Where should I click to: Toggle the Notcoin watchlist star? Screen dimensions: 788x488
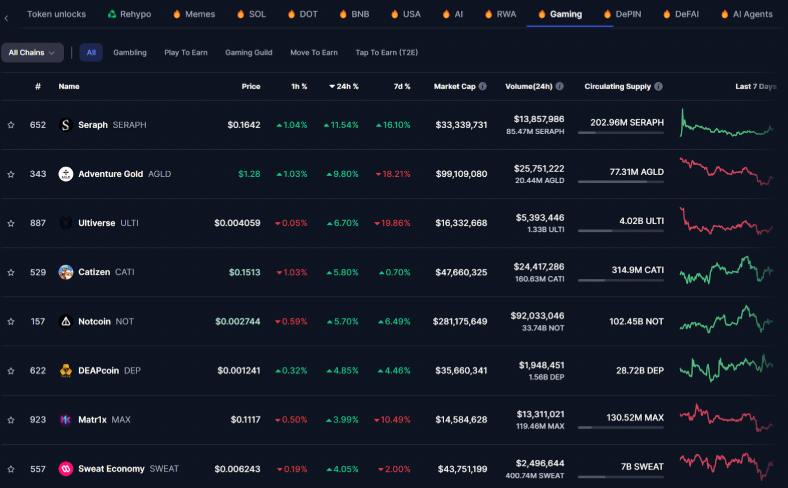[x=11, y=321]
